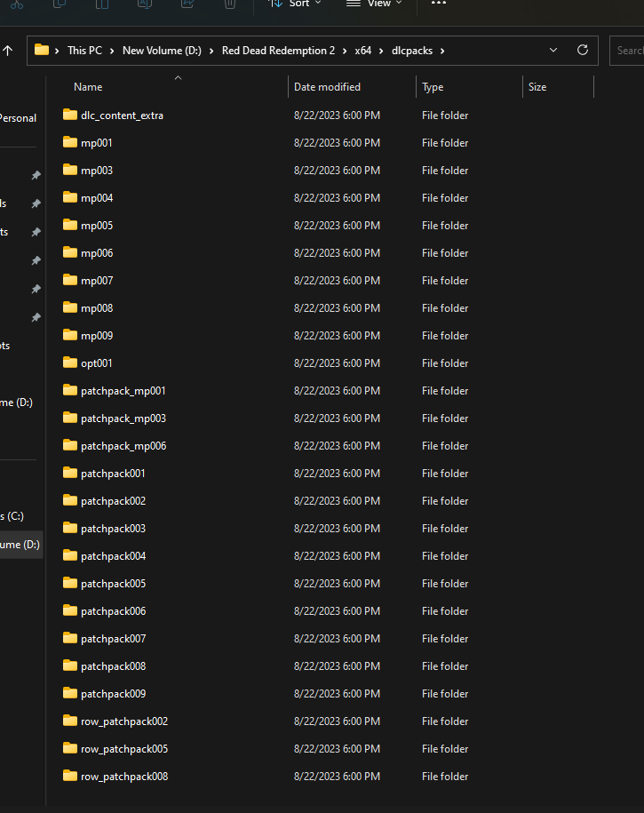Expand chevron after Red Dead Redemption 2
Image resolution: width=644 pixels, height=813 pixels.
pos(345,51)
